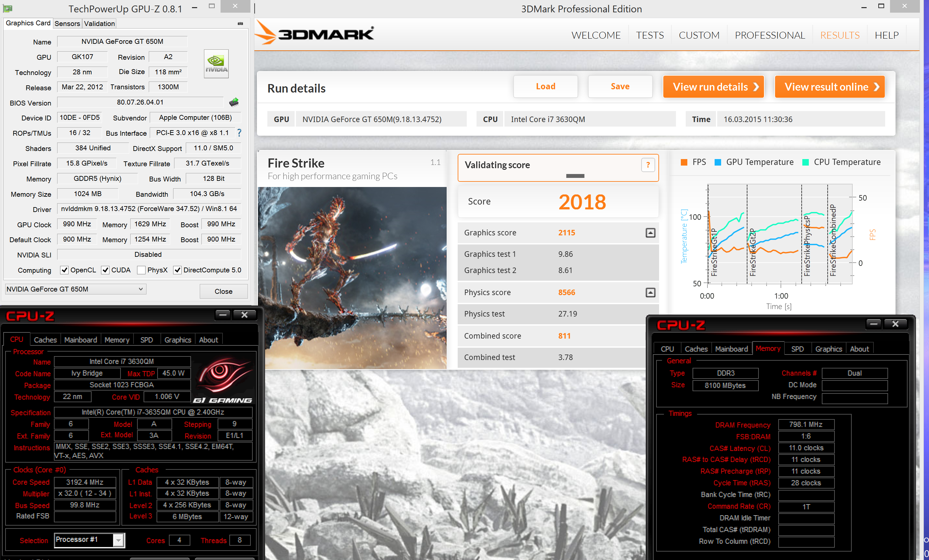Open Caches tab in left CPU-Z
This screenshot has width=929, height=560.
pos(45,340)
